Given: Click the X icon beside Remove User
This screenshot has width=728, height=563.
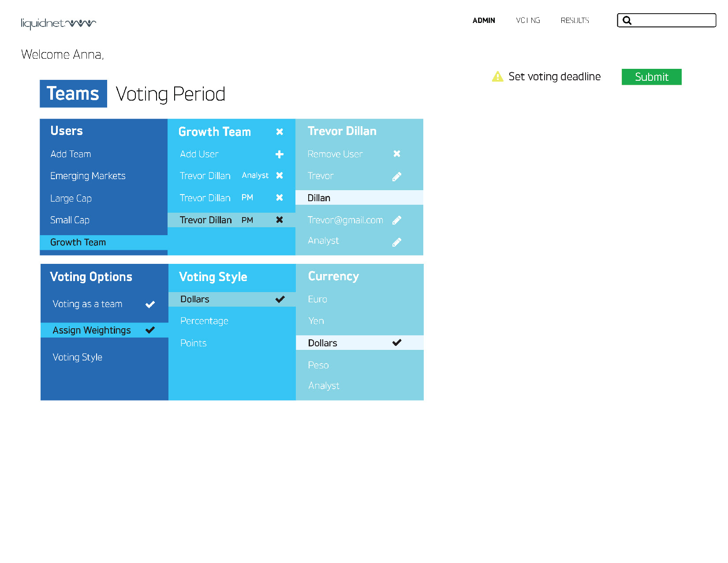Looking at the screenshot, I should point(397,154).
